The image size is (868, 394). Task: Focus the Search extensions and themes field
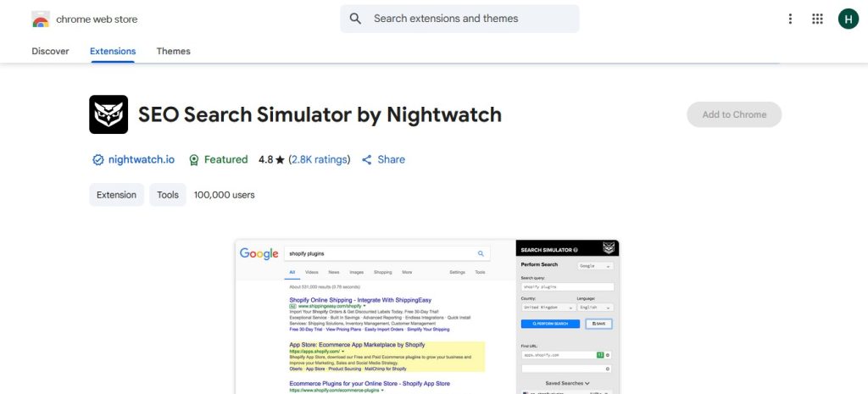pos(459,19)
